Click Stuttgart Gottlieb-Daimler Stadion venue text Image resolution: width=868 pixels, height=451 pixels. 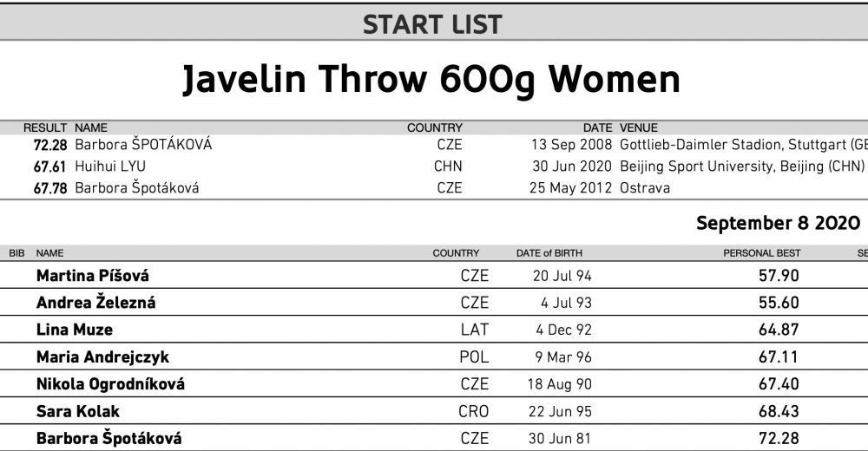[744, 145]
